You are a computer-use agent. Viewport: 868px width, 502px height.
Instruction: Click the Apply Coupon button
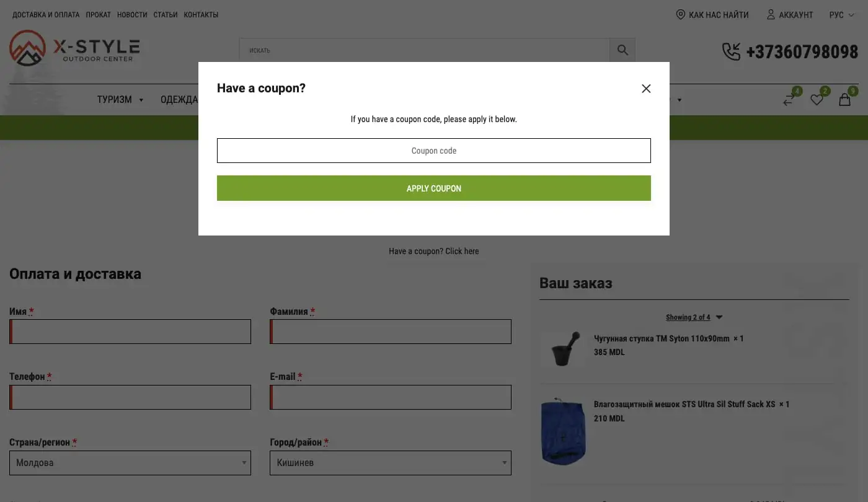tap(434, 188)
